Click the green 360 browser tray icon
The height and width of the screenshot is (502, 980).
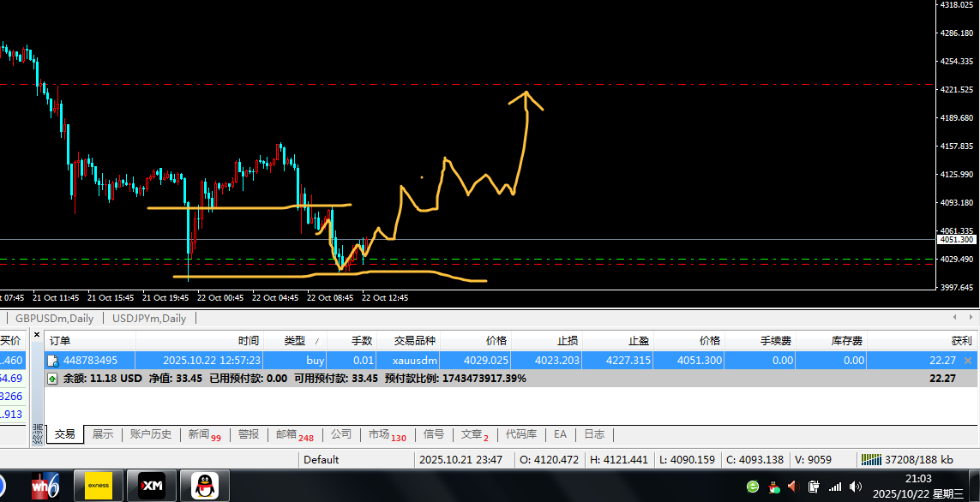[x=753, y=487]
